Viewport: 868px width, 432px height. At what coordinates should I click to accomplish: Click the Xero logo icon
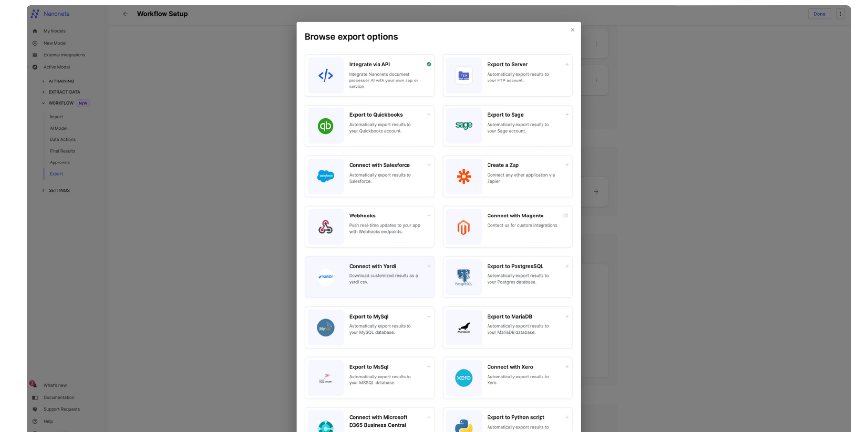463,378
